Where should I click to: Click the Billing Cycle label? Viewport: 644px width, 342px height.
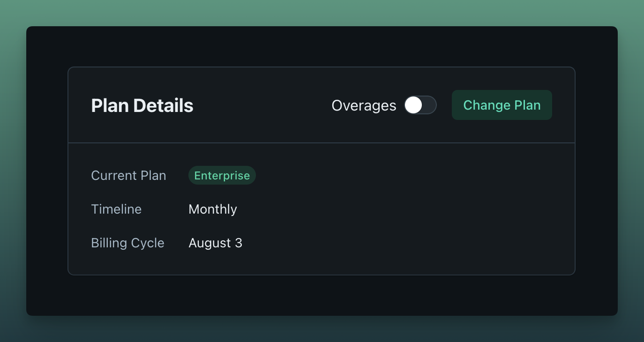[127, 243]
